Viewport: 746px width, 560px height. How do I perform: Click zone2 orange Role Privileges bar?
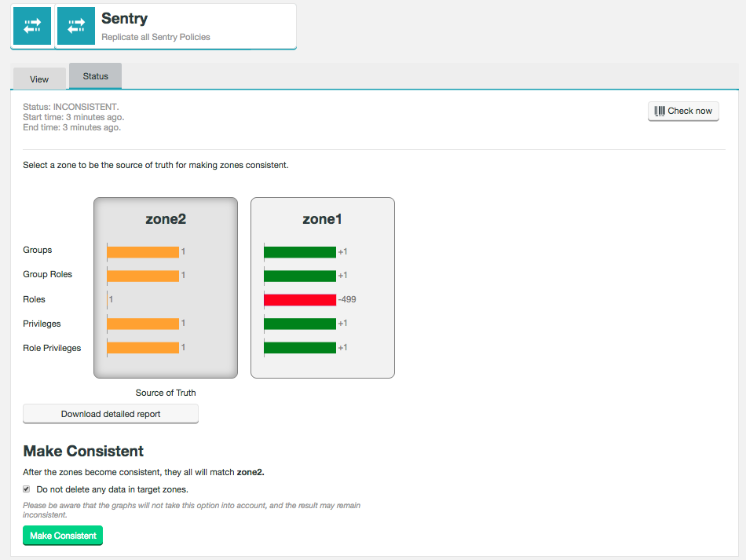pos(143,347)
